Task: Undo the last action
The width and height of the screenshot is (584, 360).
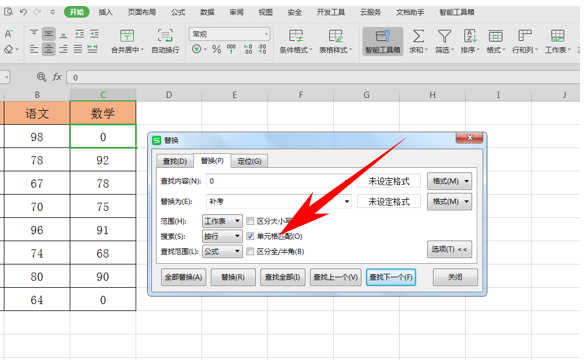Action: pos(23,12)
